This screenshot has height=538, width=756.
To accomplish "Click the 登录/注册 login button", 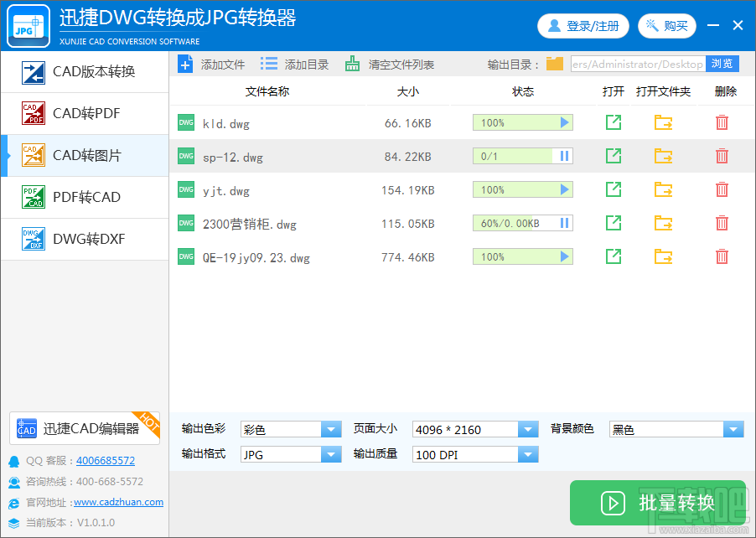I will point(583,26).
